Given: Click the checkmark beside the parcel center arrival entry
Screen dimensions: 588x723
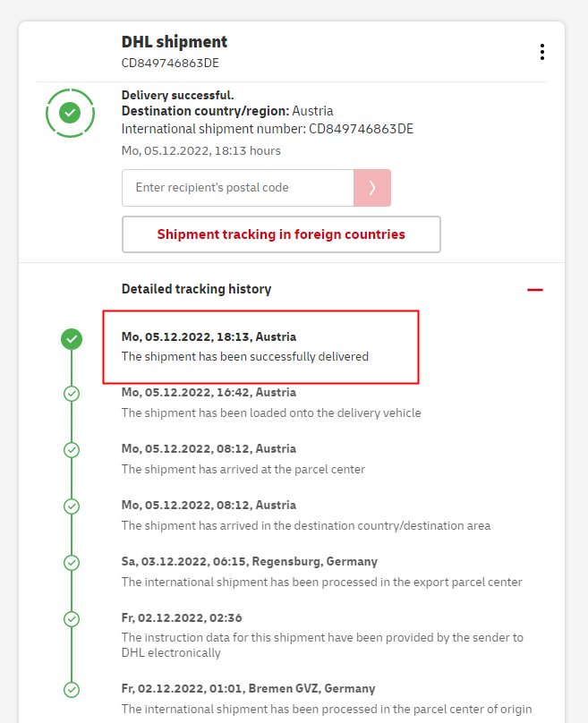Looking at the screenshot, I should (x=72, y=450).
